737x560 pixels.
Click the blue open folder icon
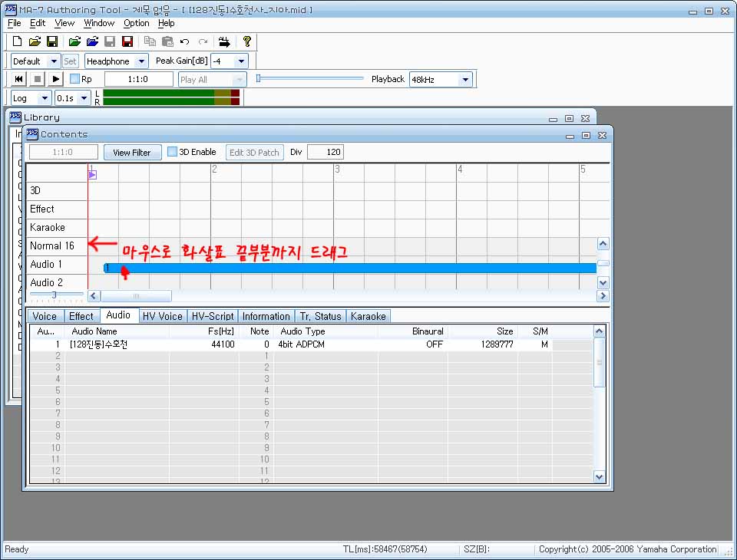(92, 41)
